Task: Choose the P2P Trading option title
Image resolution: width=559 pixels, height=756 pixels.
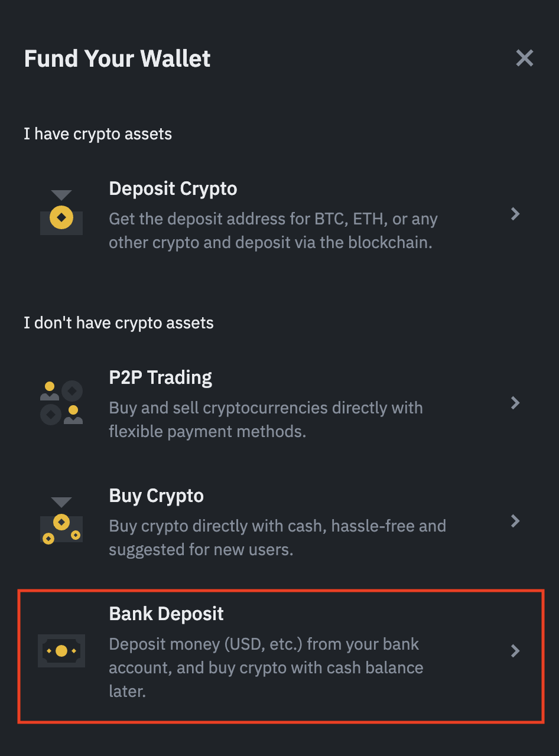Action: (x=161, y=377)
